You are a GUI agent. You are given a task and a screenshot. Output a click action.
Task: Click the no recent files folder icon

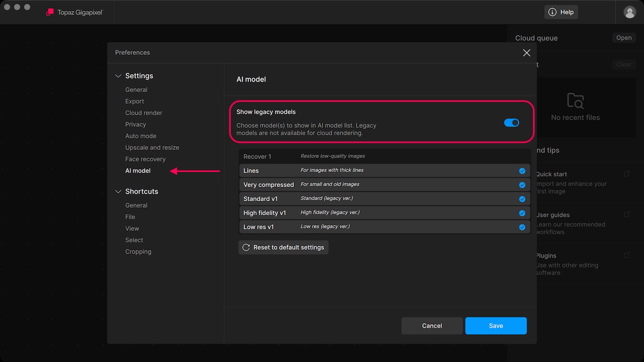pyautogui.click(x=575, y=101)
